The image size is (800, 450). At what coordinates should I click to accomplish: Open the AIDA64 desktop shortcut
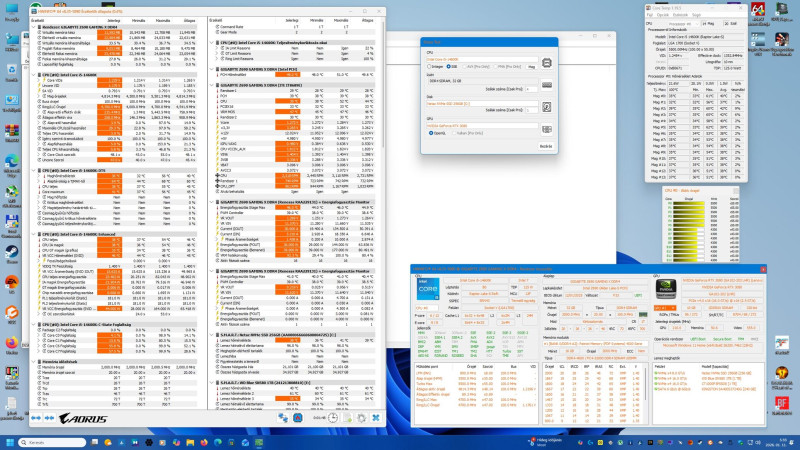tap(758, 12)
